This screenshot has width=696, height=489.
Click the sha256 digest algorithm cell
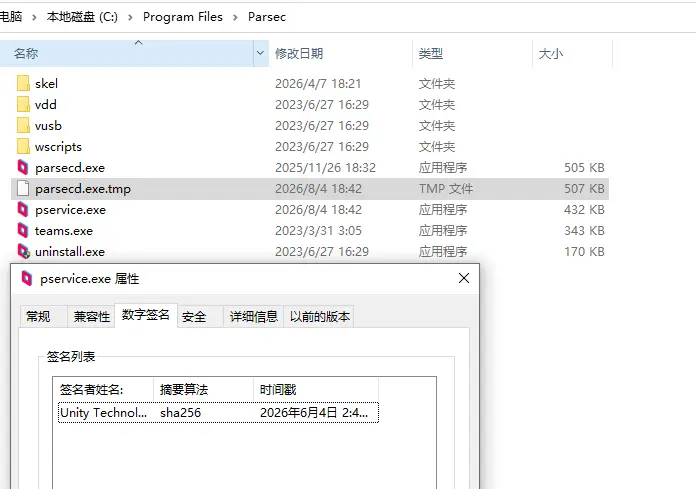[x=181, y=413]
